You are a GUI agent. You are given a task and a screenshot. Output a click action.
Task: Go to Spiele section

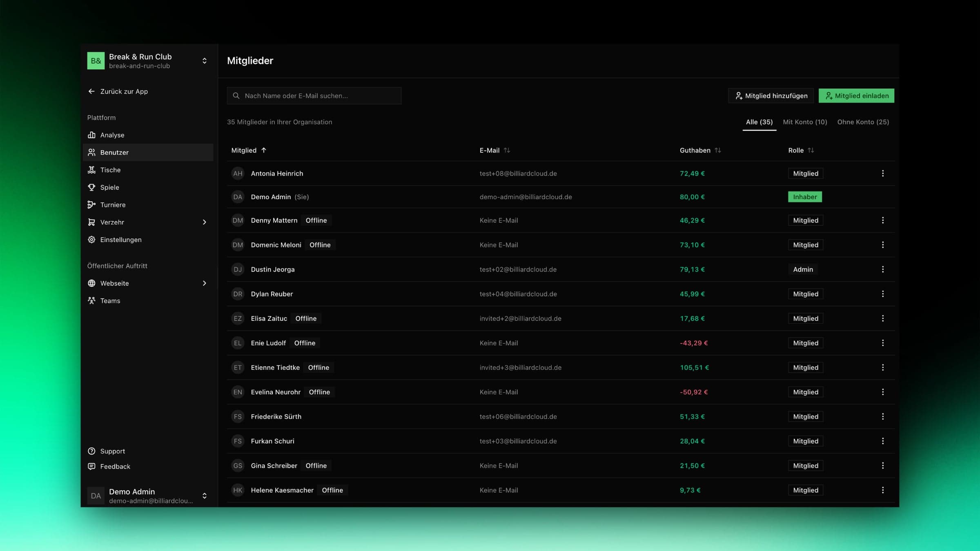[x=148, y=187]
